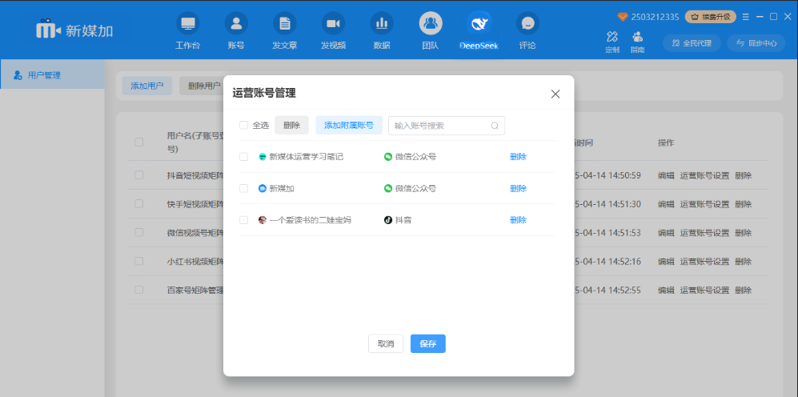Select the 百家号矩阵管理 user row checkbox
Viewport: 798px width, 397px height.
tap(139, 290)
